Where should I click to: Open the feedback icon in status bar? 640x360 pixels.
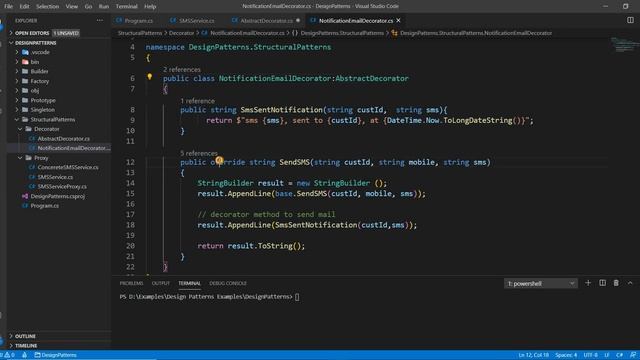point(633,355)
